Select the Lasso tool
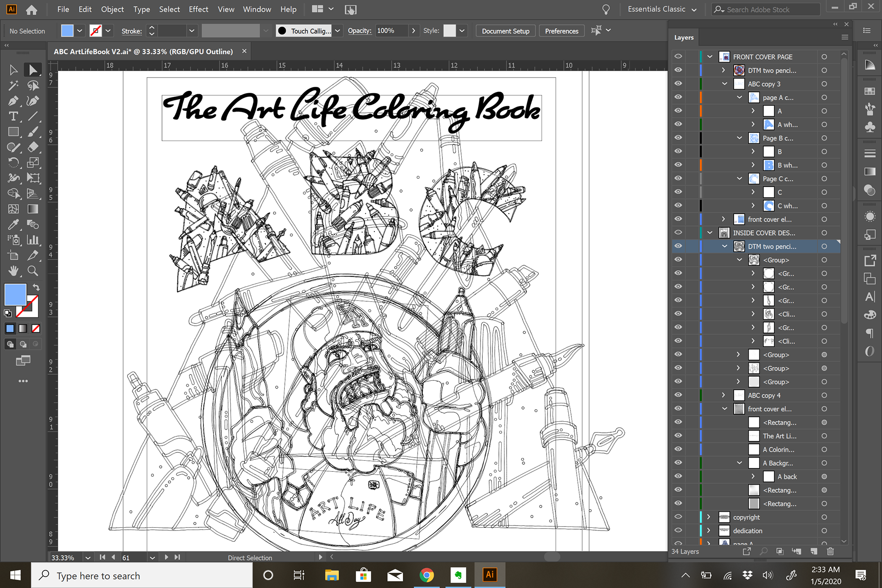Image resolution: width=882 pixels, height=588 pixels. (x=33, y=85)
